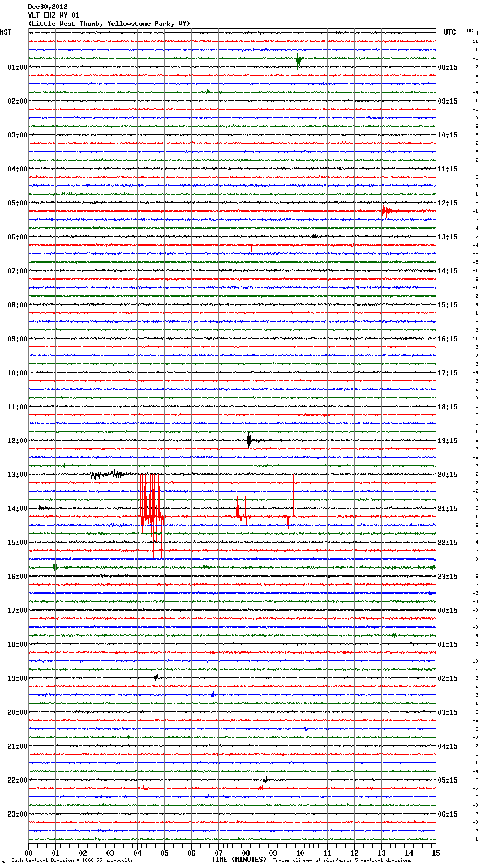
Task: Select the MST time label "03:00"
Action: coord(18,135)
